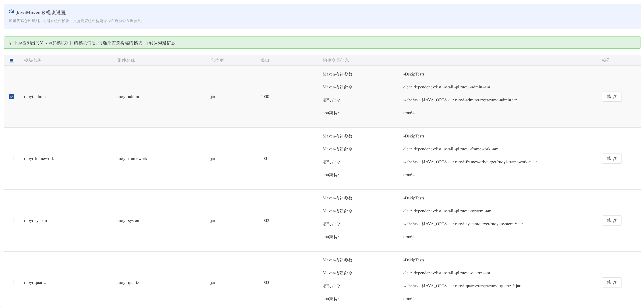Edit ruoyi-quartz via its 修改 button

[611, 282]
